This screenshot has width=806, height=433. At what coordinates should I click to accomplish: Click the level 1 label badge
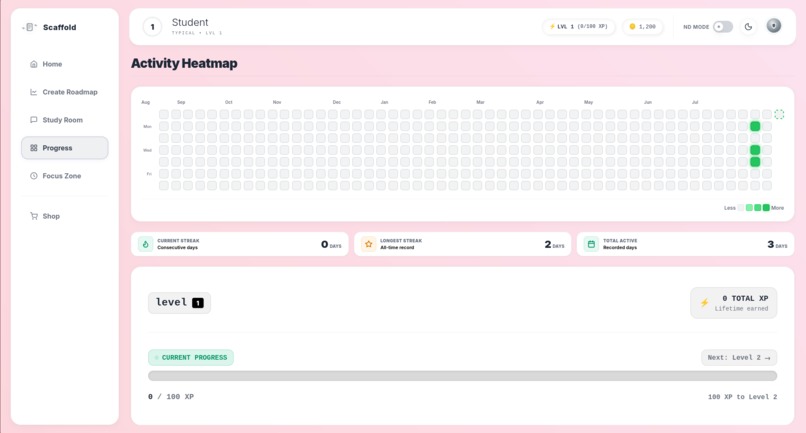pos(179,303)
